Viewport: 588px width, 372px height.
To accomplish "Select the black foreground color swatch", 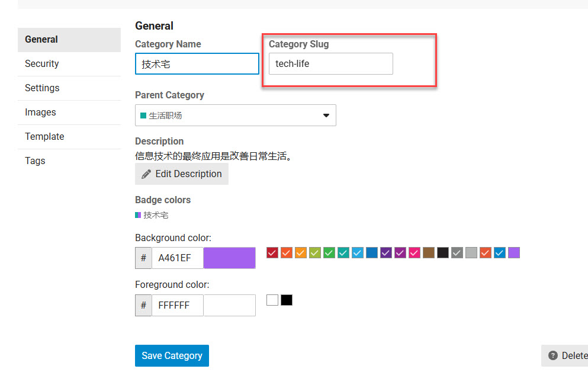I will click(x=287, y=300).
